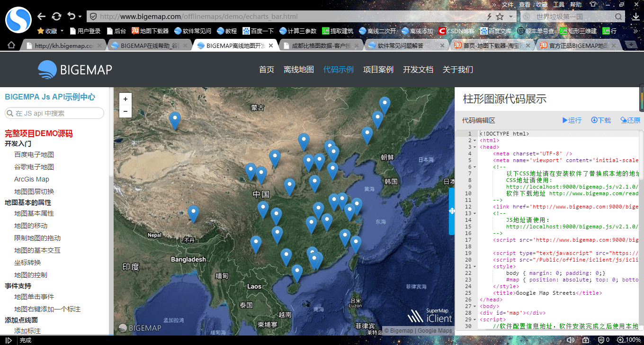
Task: Click the map marker over Taiwan
Action: 356,243
